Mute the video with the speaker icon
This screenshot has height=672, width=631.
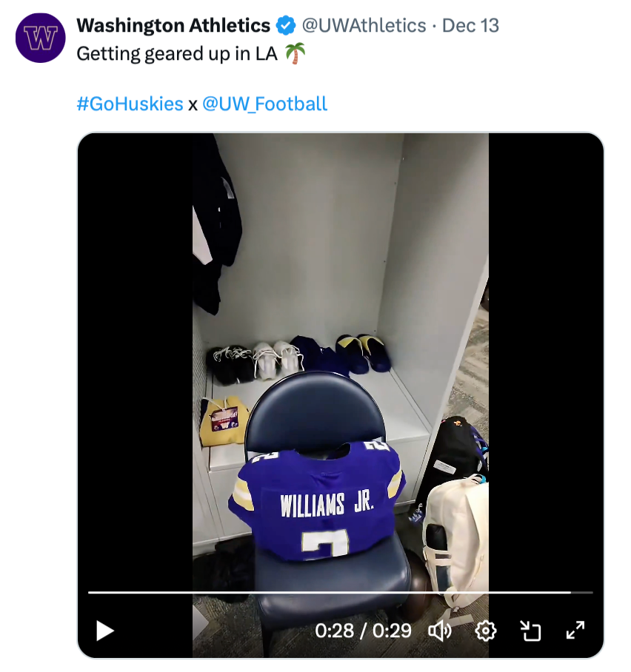[440, 631]
